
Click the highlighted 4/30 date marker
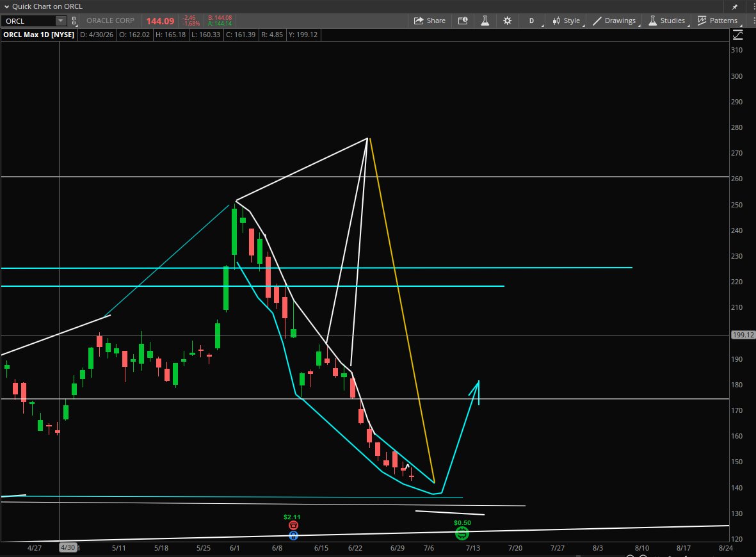(68, 548)
